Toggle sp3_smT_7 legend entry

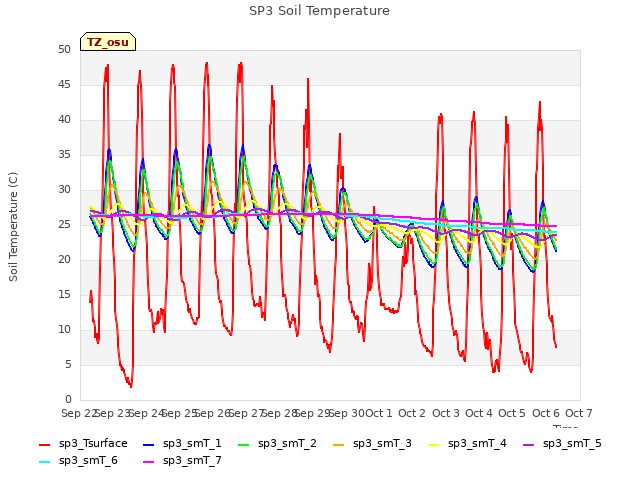tap(182, 461)
